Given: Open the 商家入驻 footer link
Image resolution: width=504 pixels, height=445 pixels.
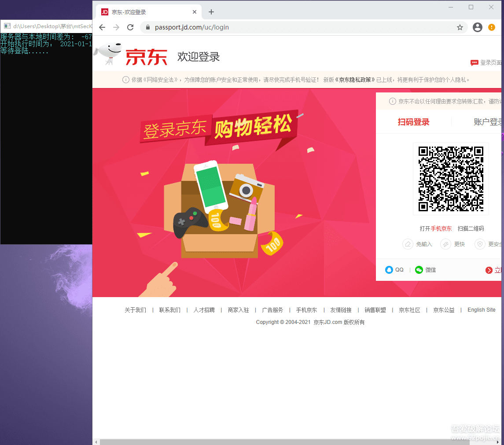Looking at the screenshot, I should point(239,310).
